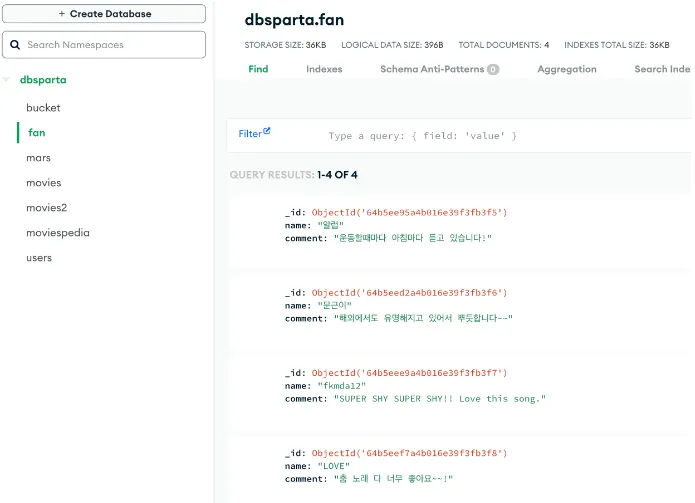Click the magnifier icon in Search Namespaces
Image resolution: width=695 pixels, height=503 pixels.
(15, 45)
